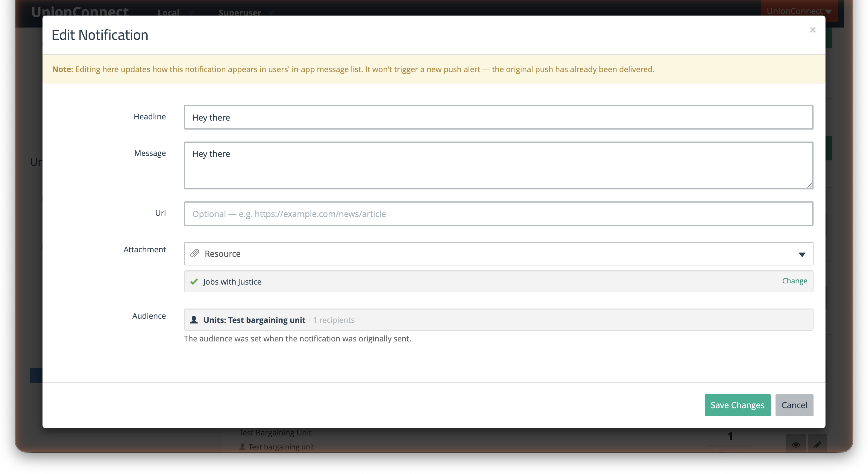868x474 pixels.
Task: Click the green checkmark beside Jobs with Justice
Action: pos(194,282)
